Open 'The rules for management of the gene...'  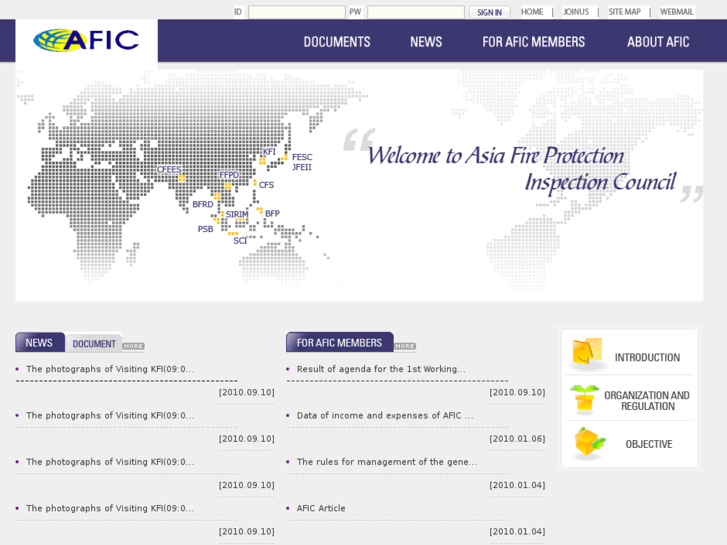click(387, 462)
